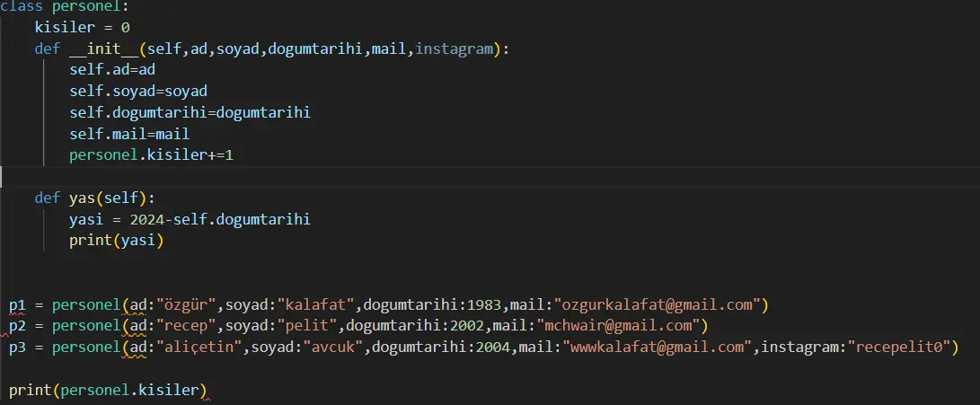Click the string "avcuk" in p3 line
The height and width of the screenshot is (405, 980).
coord(332,347)
